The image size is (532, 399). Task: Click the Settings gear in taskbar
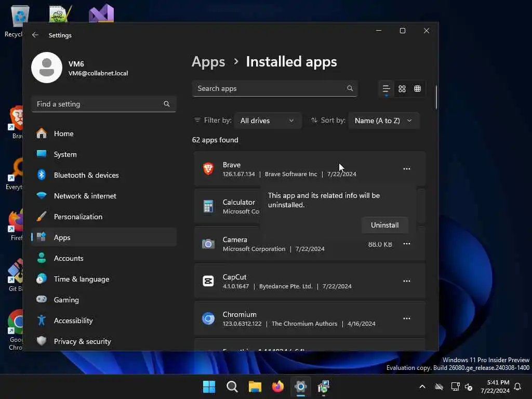[301, 387]
